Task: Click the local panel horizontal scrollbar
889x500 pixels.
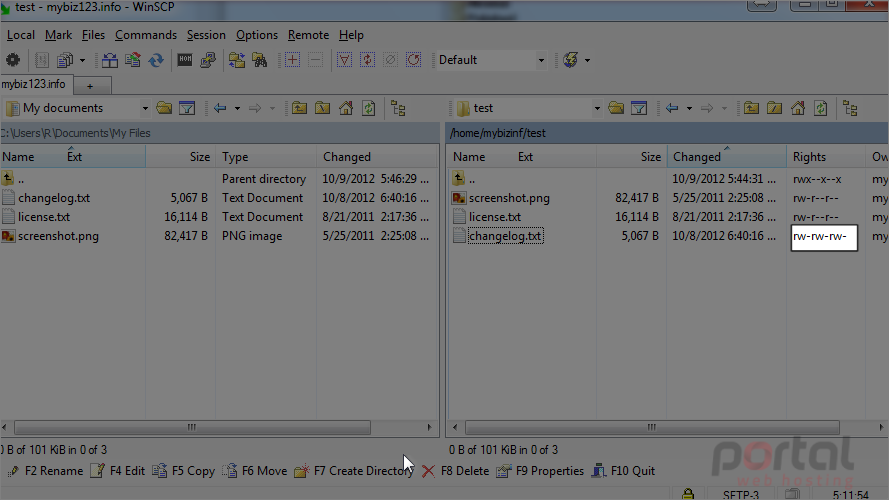Action: (192, 427)
